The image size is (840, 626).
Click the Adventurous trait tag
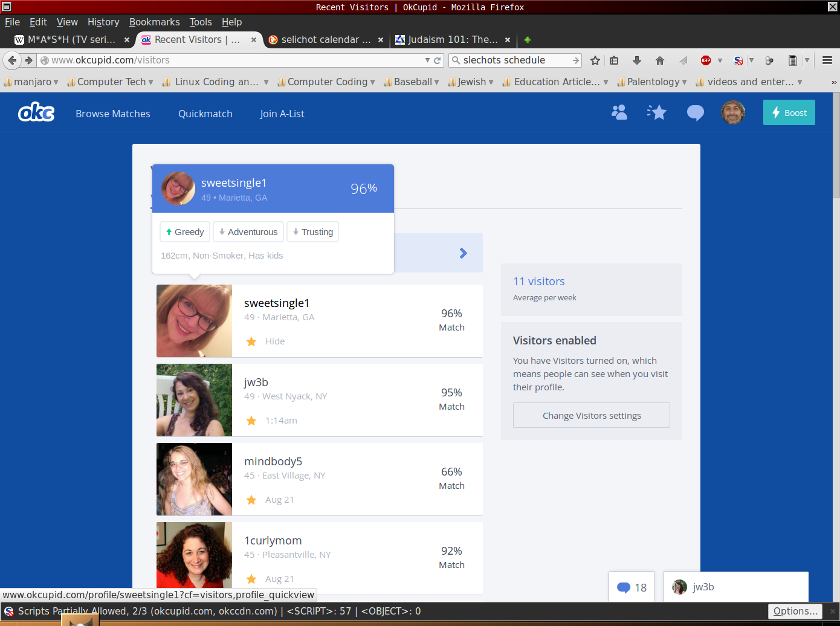point(248,232)
